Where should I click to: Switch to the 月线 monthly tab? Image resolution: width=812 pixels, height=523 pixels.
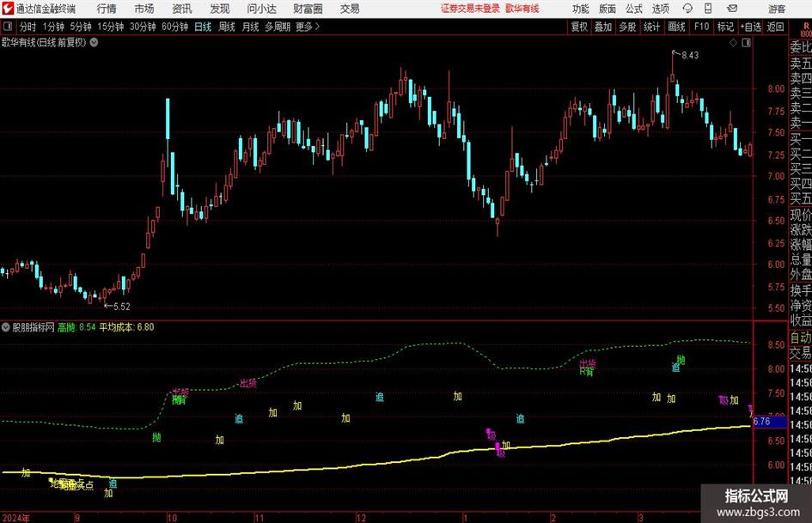tap(250, 27)
